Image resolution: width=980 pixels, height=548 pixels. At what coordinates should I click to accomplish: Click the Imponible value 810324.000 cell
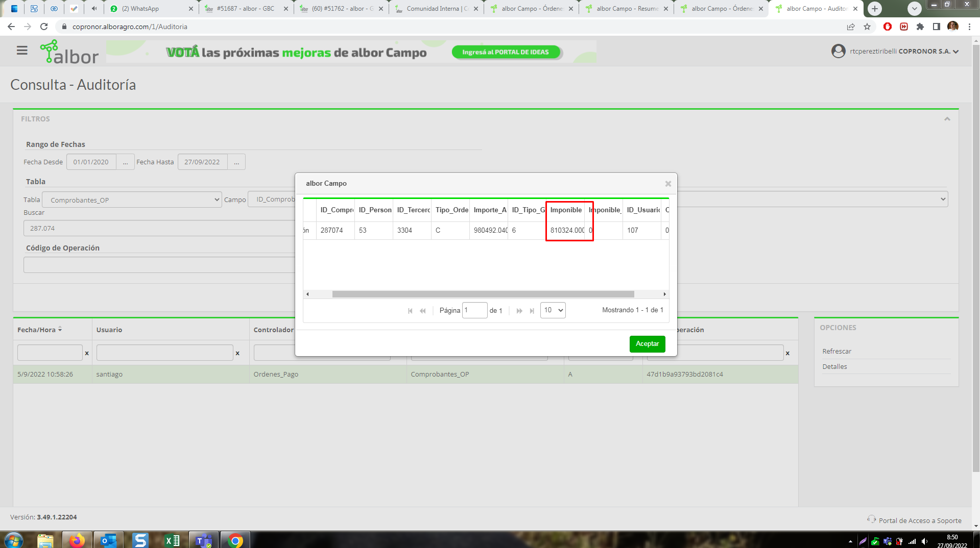coord(566,230)
